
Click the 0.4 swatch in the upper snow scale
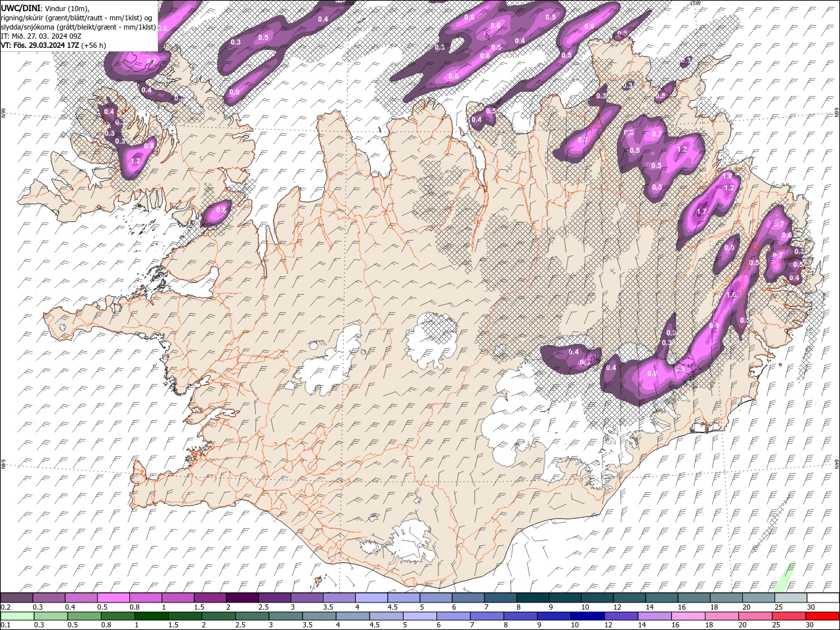pyautogui.click(x=81, y=598)
